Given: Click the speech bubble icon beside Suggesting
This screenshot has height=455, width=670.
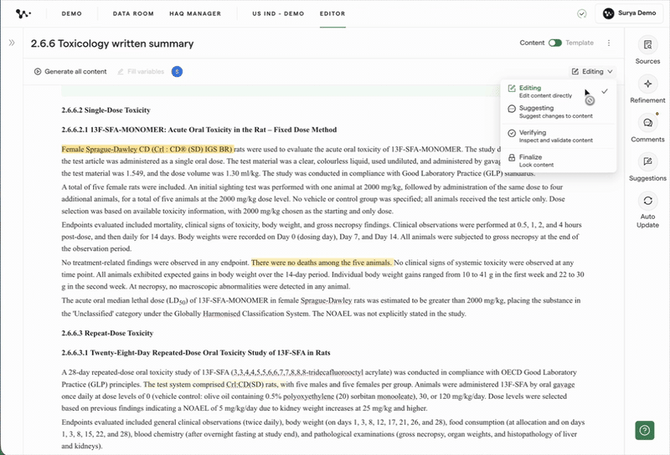Looking at the screenshot, I should click(511, 109).
